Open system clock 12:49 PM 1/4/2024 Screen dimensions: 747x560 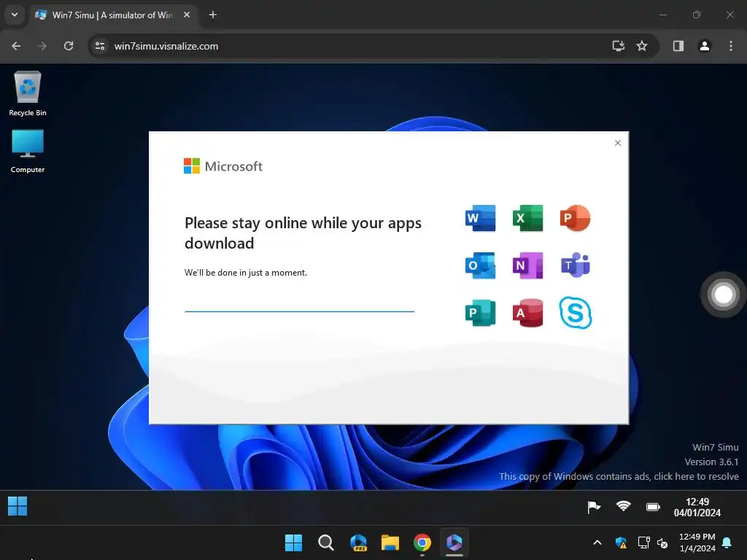pyautogui.click(x=697, y=542)
